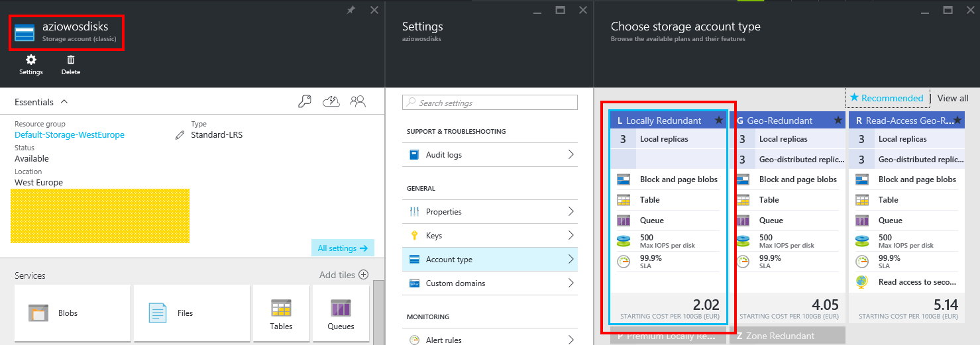Open Audit logs setting
The height and width of the screenshot is (345, 980).
coord(490,155)
